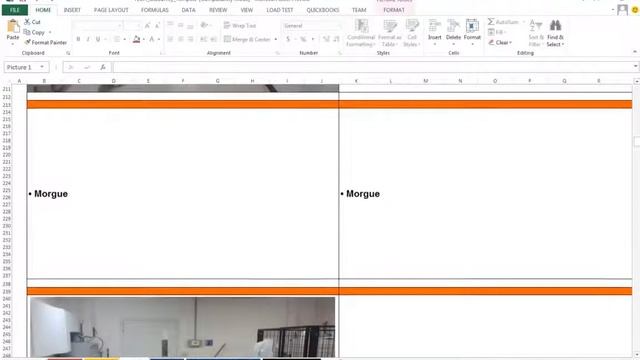The width and height of the screenshot is (640, 360).
Task: Apply the Fill Color bucket
Action: coord(137,39)
